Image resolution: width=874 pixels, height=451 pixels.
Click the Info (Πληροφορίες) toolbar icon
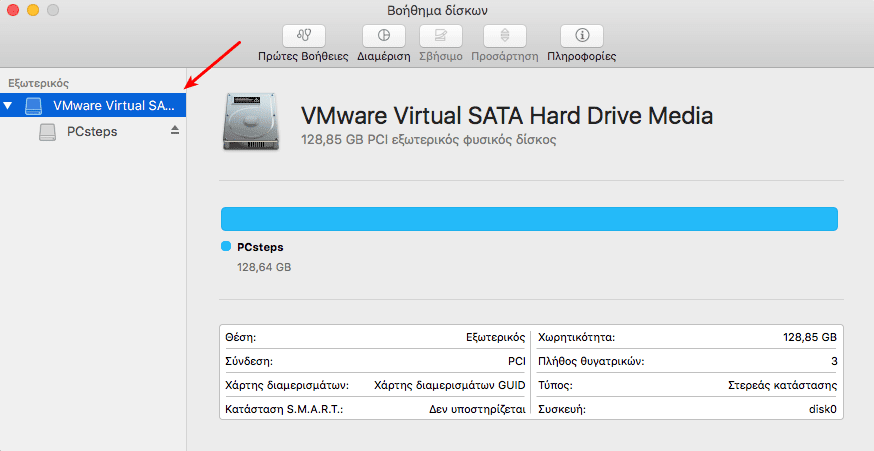pos(581,36)
